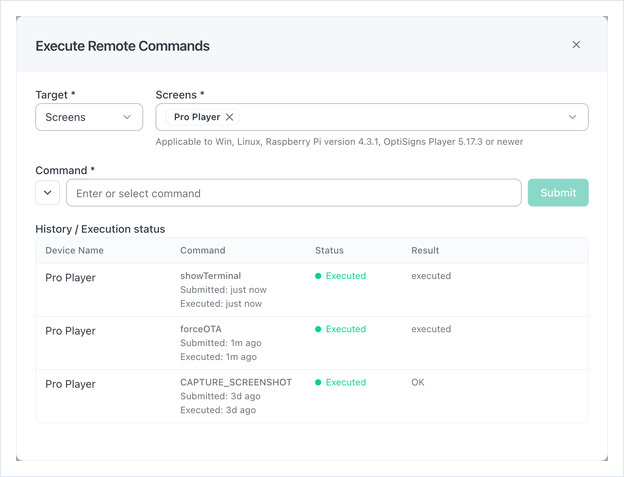Submit the remote command
This screenshot has width=624, height=477.
pyautogui.click(x=558, y=193)
